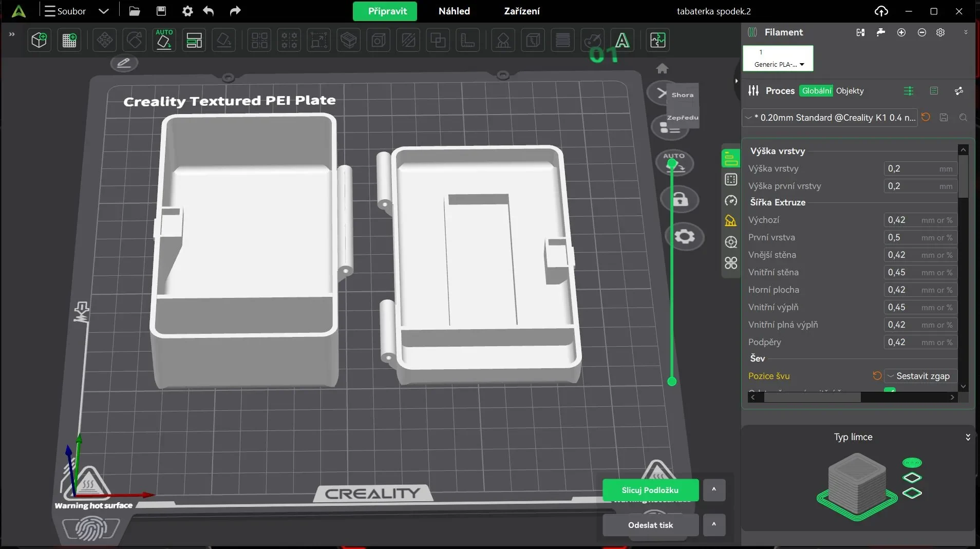
Task: Click the plate auto-orient AUTO button
Action: click(674, 162)
